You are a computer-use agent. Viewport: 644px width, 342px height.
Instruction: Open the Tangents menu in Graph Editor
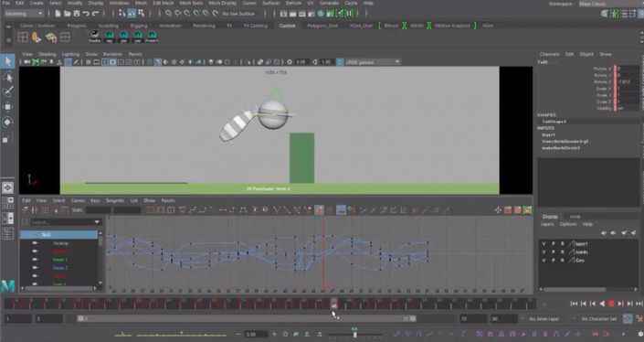click(114, 200)
